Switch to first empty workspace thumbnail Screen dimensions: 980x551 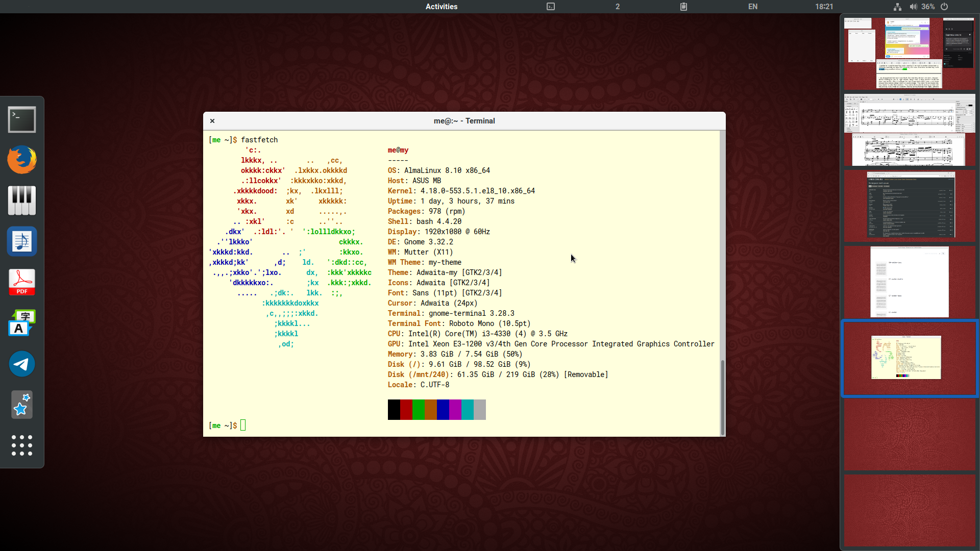(x=909, y=434)
